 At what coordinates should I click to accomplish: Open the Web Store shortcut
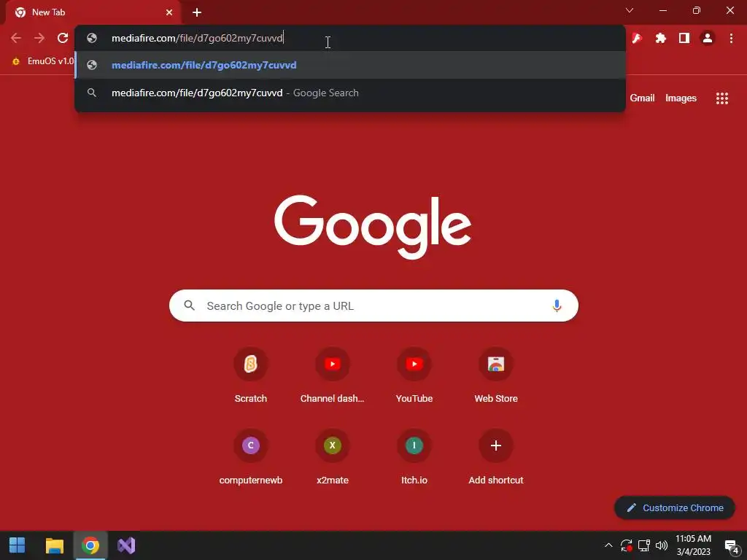tap(496, 376)
